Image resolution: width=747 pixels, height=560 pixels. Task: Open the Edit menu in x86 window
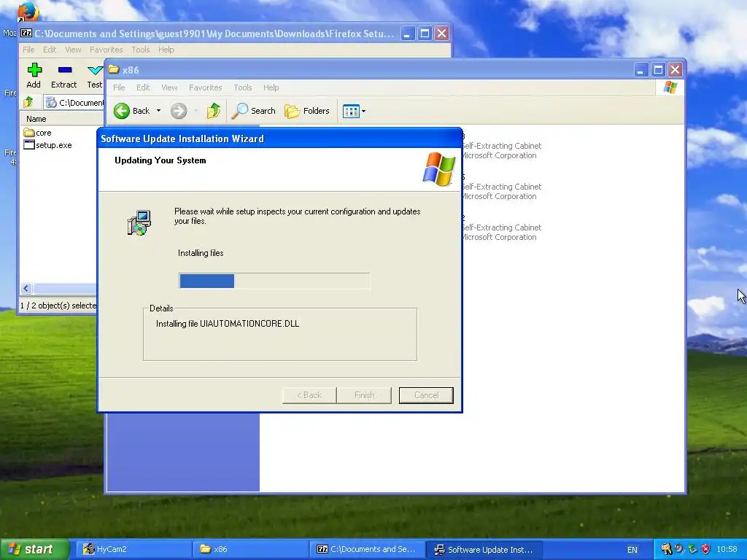(x=143, y=87)
